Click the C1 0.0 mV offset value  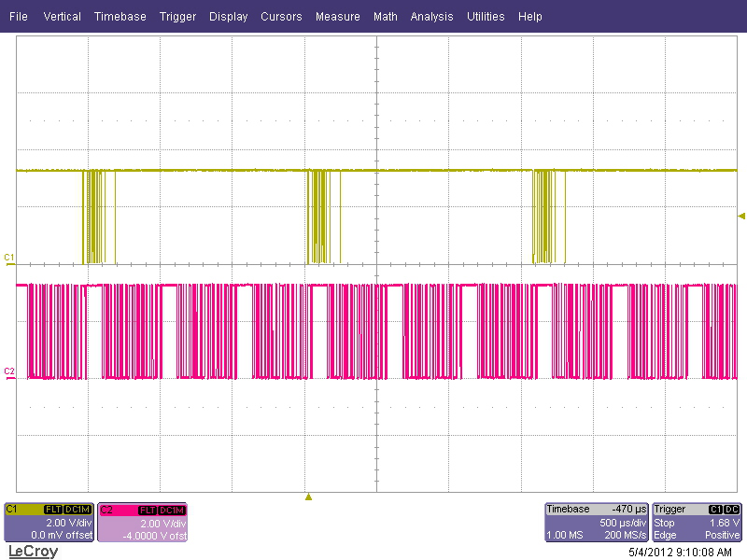pyautogui.click(x=62, y=535)
